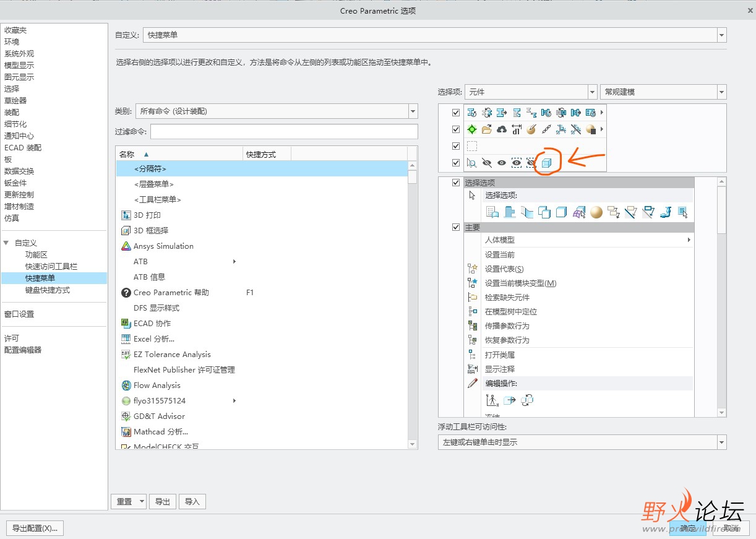Sort the list by the 名称 column header

179,154
